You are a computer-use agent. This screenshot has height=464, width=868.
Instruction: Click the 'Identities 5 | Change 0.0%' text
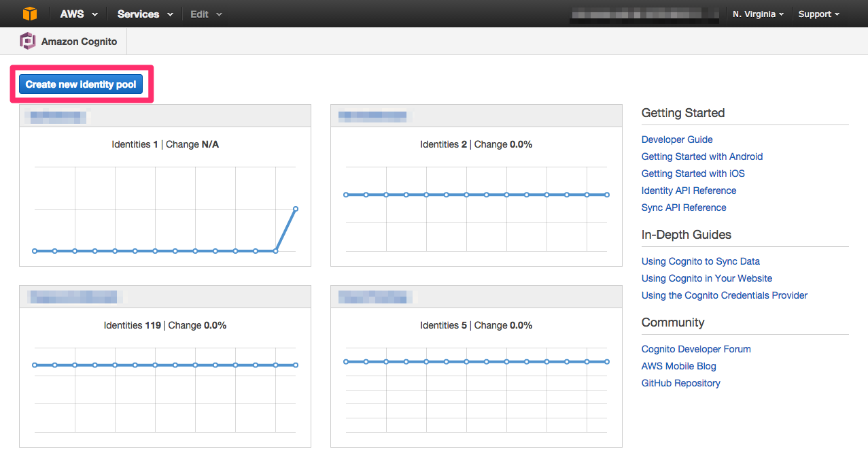(476, 325)
